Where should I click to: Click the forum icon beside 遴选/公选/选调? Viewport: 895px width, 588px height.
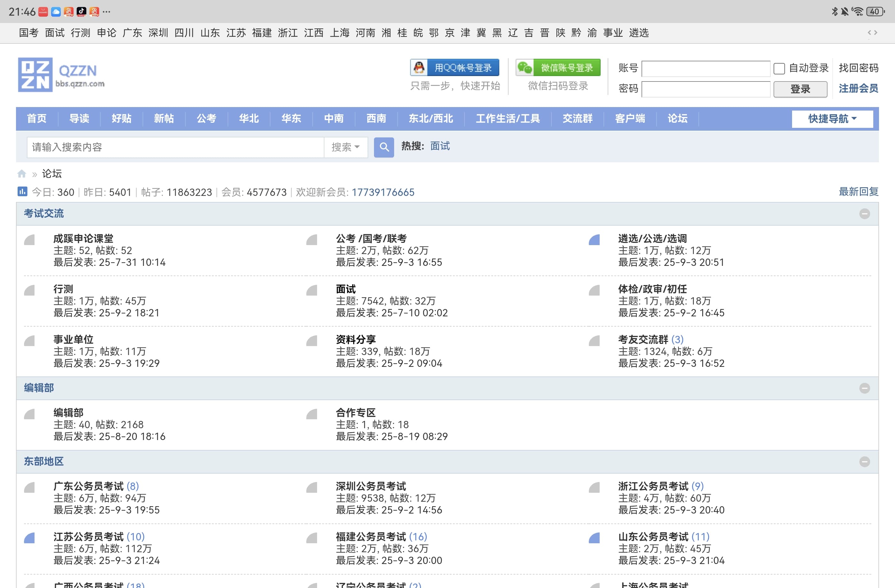pyautogui.click(x=594, y=240)
